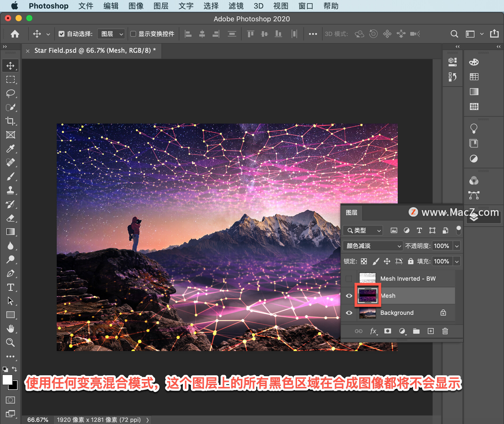Select the Mesh layer thumbnail
The height and width of the screenshot is (424, 504).
(368, 296)
